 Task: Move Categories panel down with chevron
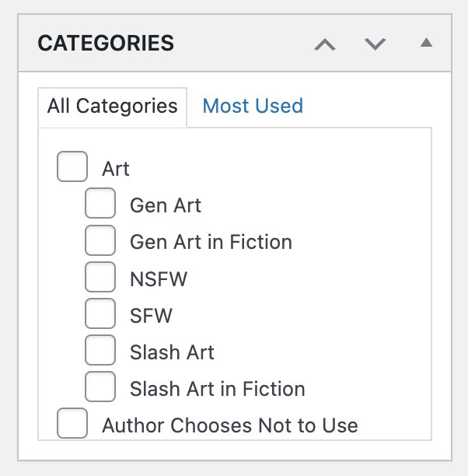[375, 44]
